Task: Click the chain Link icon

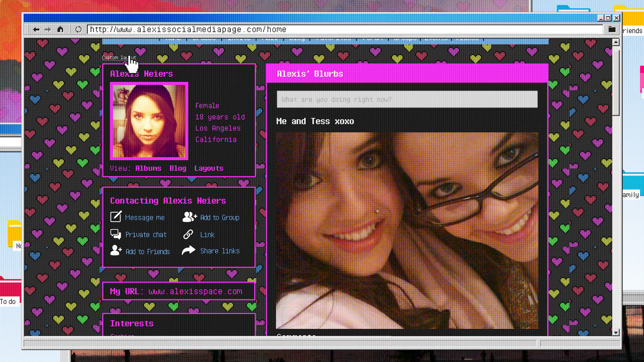Action: coord(188,234)
